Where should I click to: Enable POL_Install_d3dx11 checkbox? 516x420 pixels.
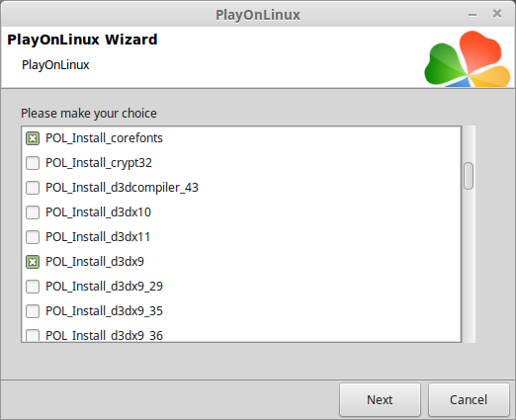(33, 237)
